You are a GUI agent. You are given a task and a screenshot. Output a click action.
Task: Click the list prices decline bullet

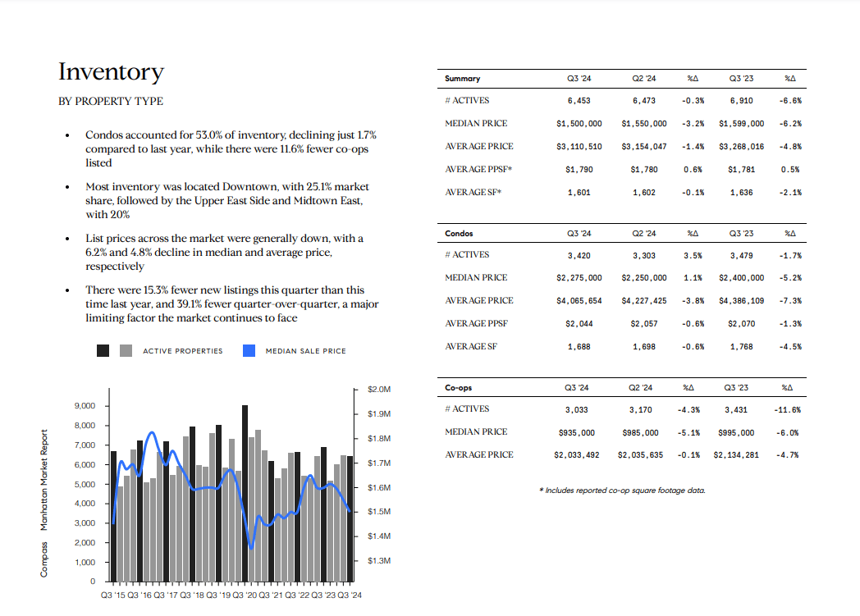[x=224, y=253]
